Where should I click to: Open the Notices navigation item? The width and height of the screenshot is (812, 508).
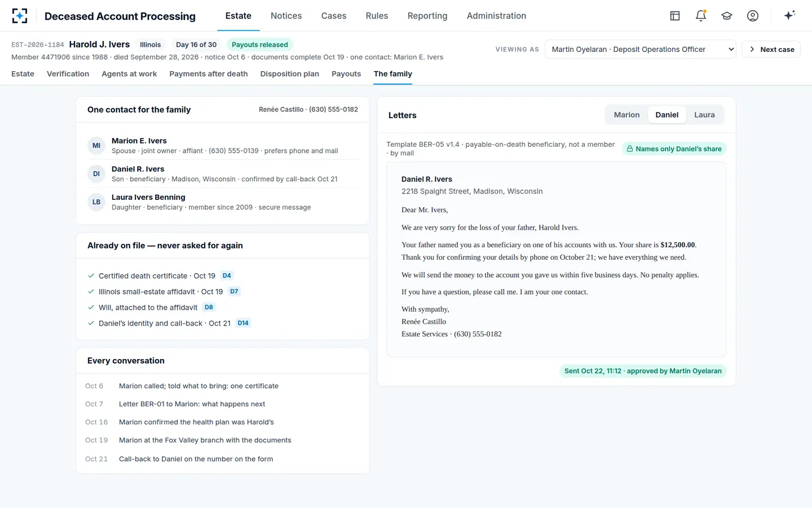286,16
